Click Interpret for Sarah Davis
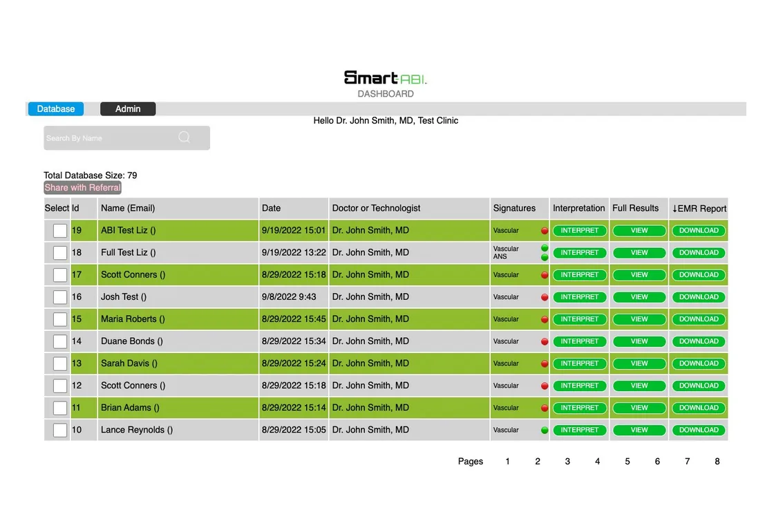The height and width of the screenshot is (532, 774). point(580,363)
